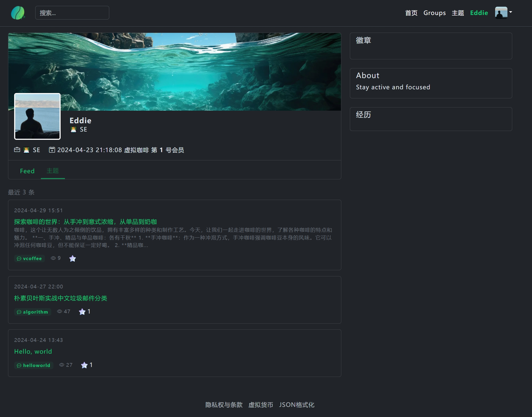The width and height of the screenshot is (532, 417).
Task: Click the star icon on algorithm post
Action: [82, 312]
